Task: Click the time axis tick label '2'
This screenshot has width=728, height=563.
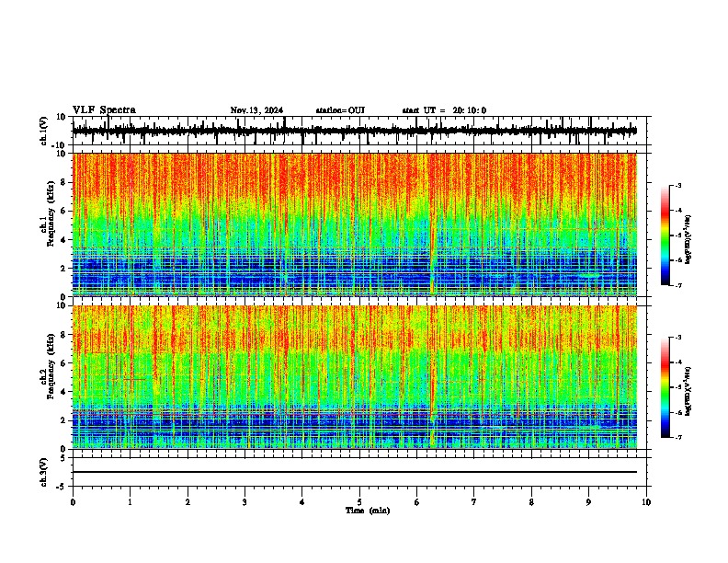Action: (x=188, y=502)
